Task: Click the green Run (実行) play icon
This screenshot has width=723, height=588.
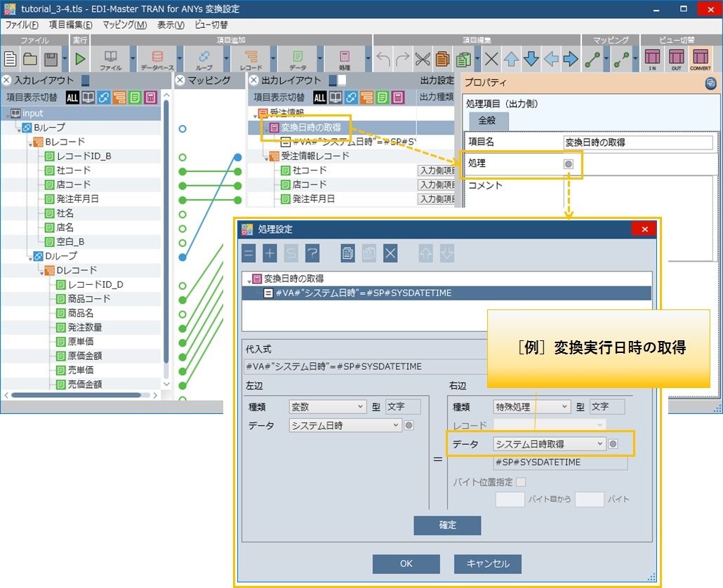Action: coord(80,59)
